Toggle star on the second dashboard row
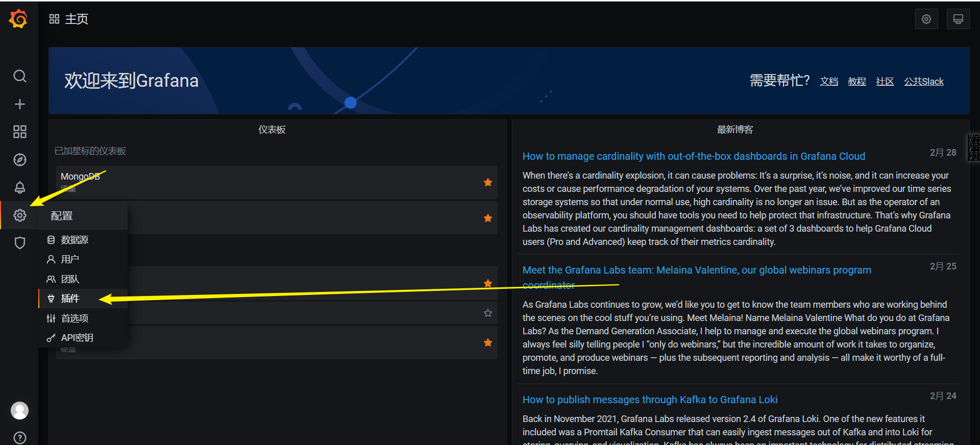The image size is (980, 445). 488,218
